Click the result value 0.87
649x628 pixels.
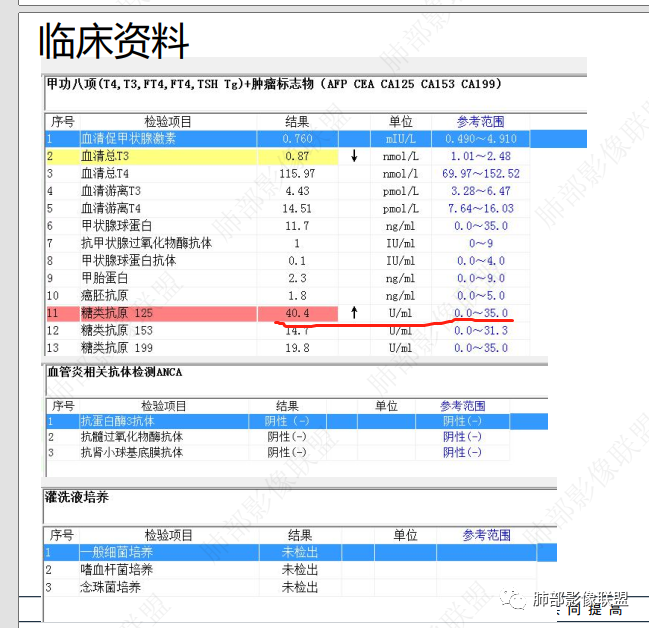[297, 156]
